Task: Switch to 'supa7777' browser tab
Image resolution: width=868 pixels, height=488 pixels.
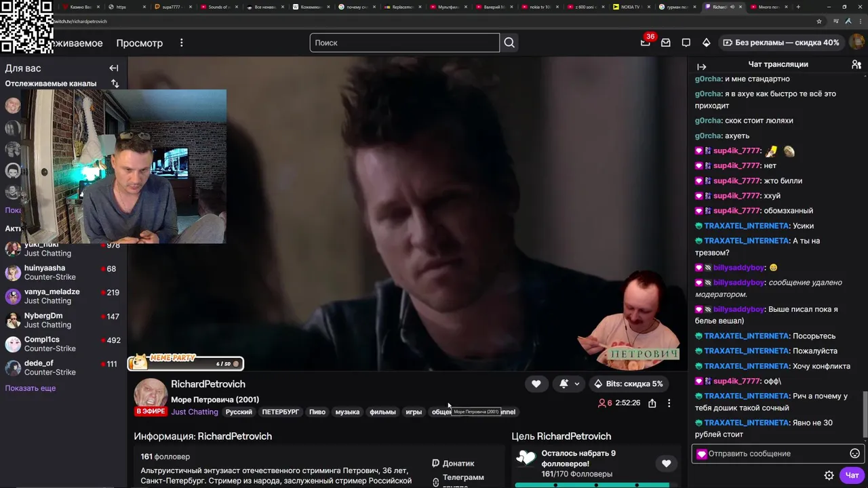Action: pos(172,7)
